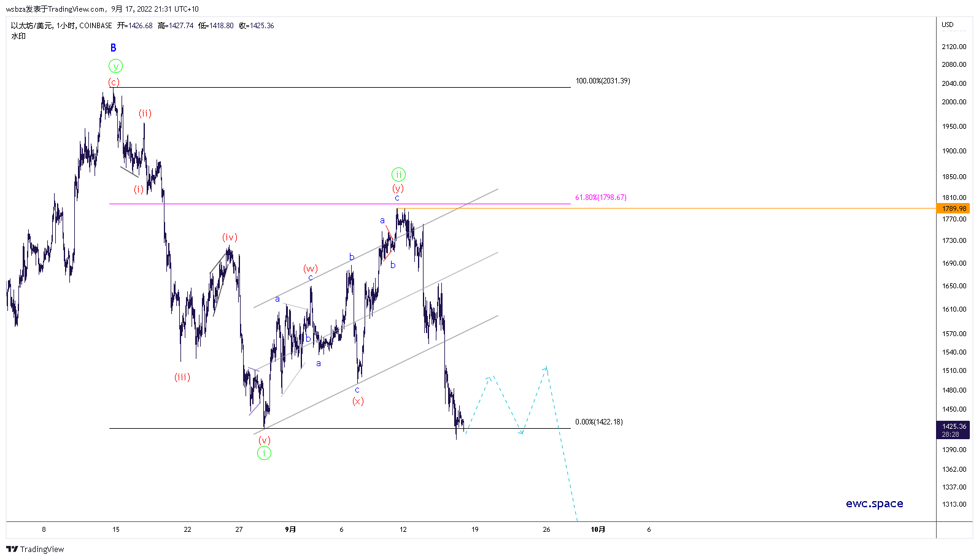The height and width of the screenshot is (560, 979).
Task: Select the 收=1425.36 close value
Action: [x=257, y=26]
